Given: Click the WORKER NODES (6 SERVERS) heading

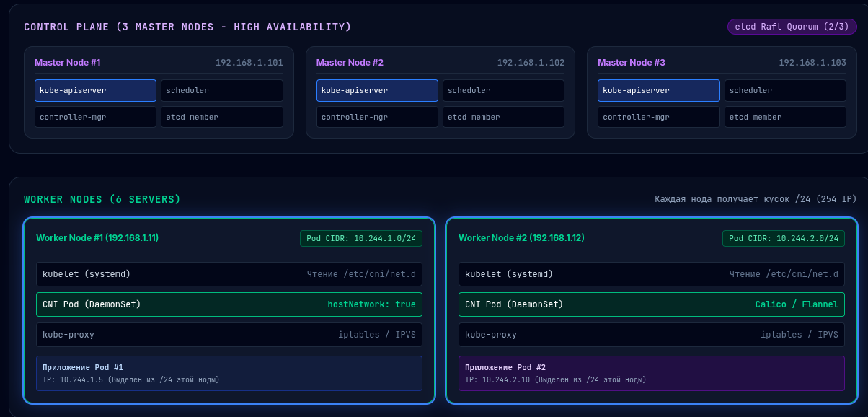Looking at the screenshot, I should (102, 199).
